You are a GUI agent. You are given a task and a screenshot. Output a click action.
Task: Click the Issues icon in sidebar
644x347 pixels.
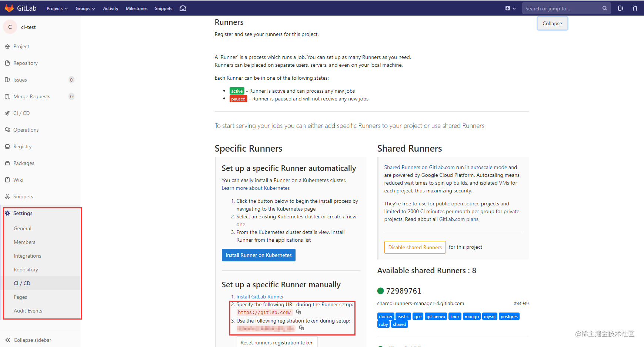(x=7, y=80)
